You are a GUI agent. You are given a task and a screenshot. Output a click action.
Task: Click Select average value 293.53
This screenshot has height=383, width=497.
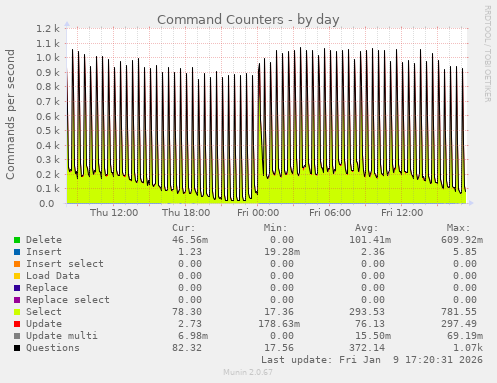(x=367, y=312)
